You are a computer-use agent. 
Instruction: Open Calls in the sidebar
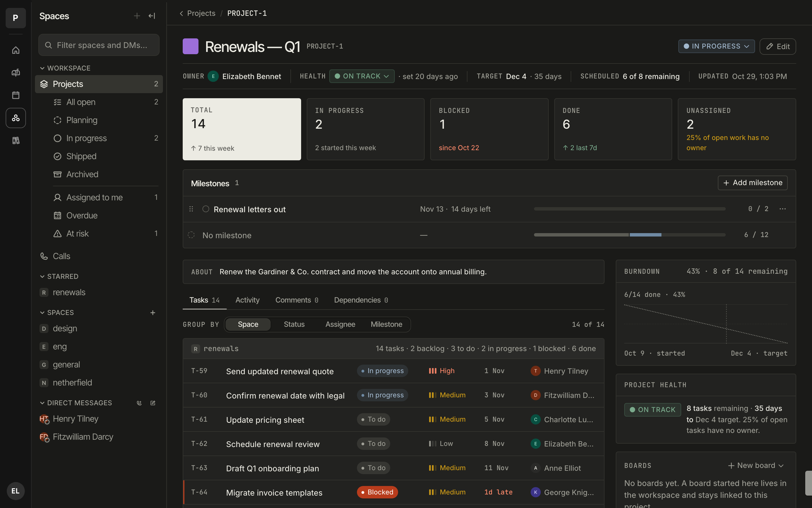(x=99, y=256)
